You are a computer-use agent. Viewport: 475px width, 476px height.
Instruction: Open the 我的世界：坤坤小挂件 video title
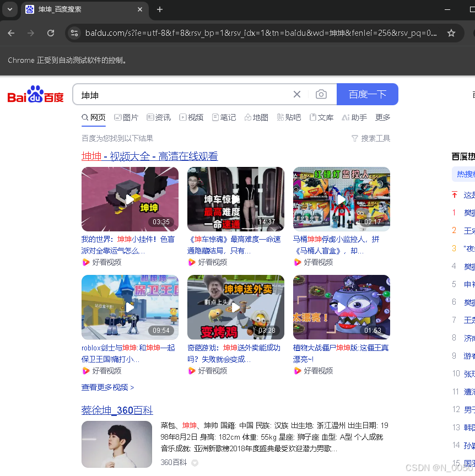(x=128, y=245)
